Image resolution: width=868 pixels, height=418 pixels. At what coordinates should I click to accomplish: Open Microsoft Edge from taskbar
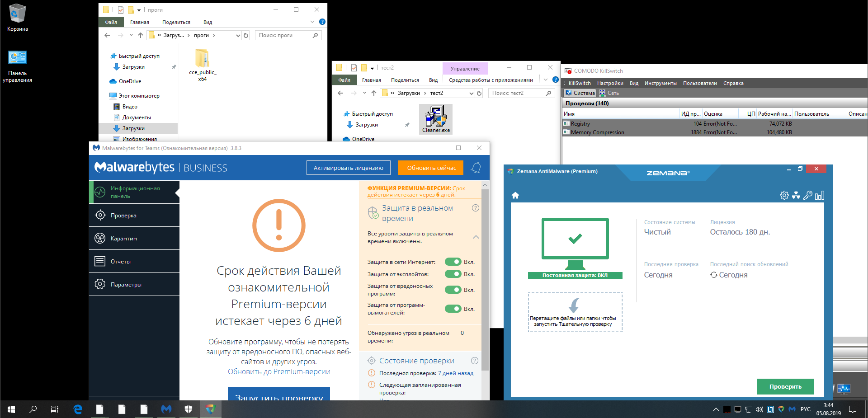pos(78,409)
